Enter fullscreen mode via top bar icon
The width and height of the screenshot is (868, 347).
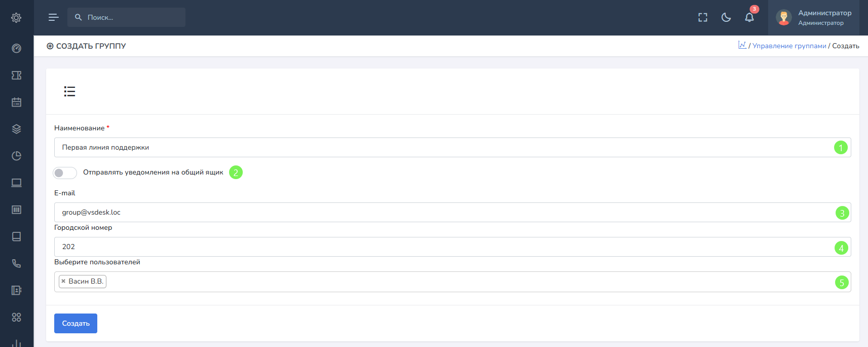point(703,18)
